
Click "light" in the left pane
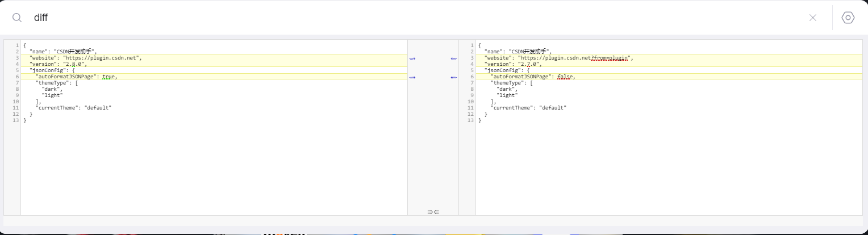[52, 95]
